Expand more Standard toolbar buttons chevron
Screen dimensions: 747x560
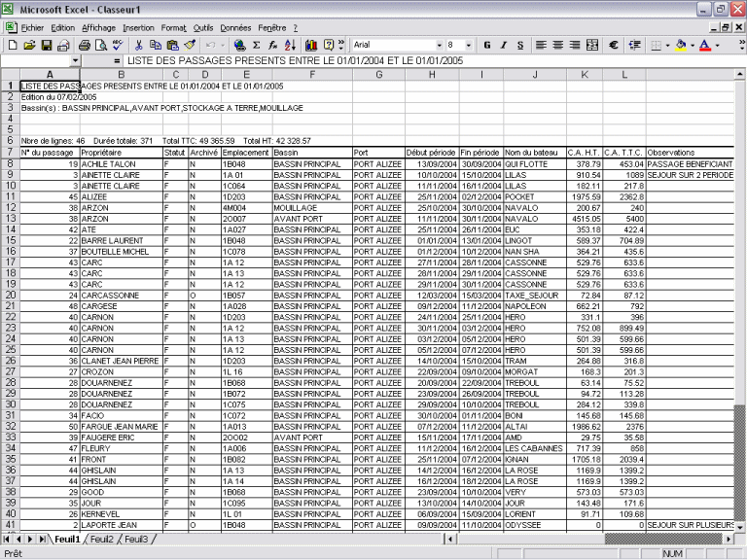341,46
